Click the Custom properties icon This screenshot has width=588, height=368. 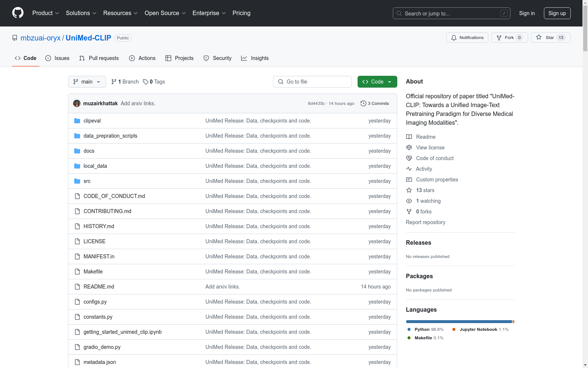click(409, 180)
